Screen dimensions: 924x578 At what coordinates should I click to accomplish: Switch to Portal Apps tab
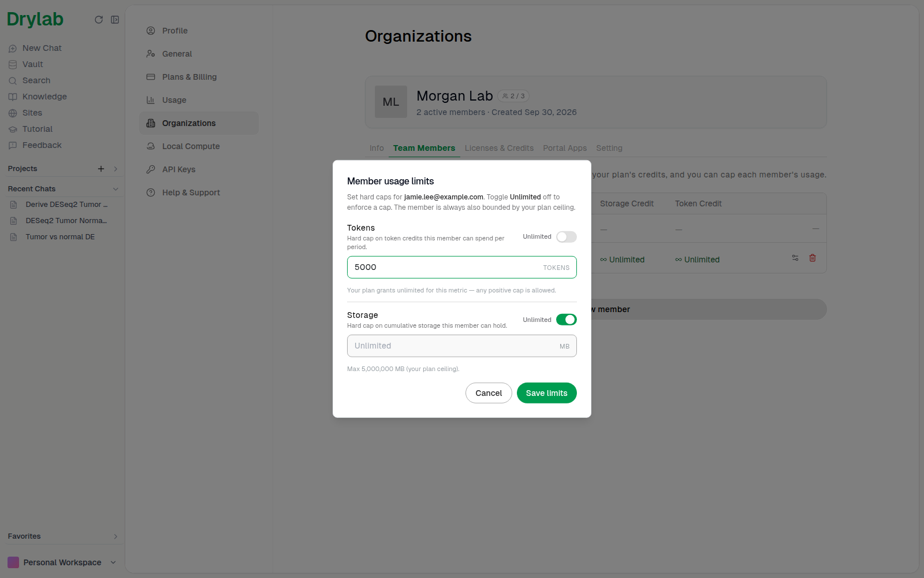pyautogui.click(x=565, y=148)
